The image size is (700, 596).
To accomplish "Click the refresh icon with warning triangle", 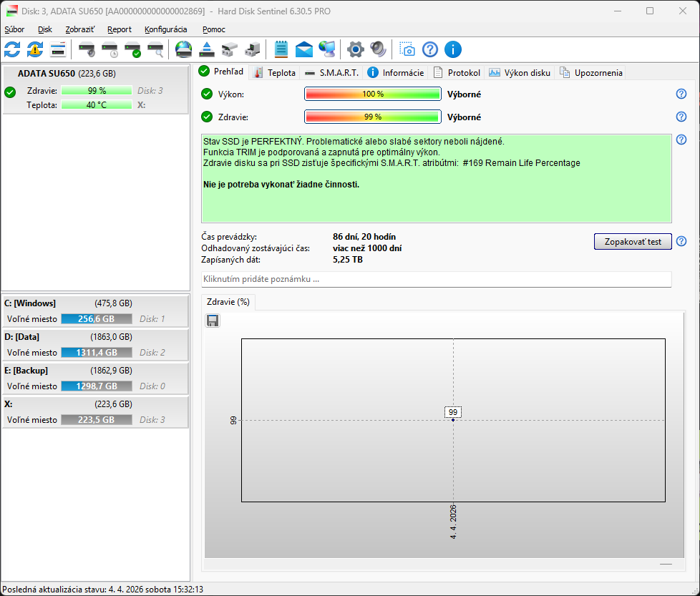I will [x=35, y=49].
